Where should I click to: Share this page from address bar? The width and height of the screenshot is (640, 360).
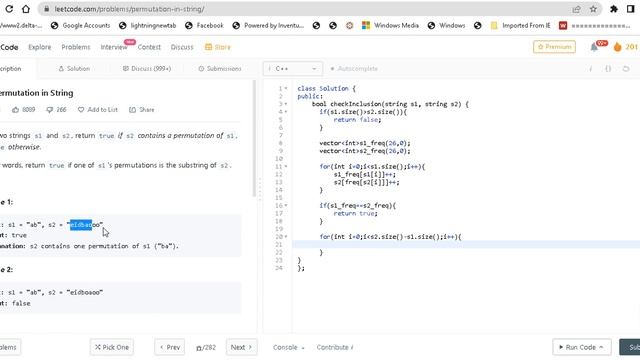coord(576,9)
